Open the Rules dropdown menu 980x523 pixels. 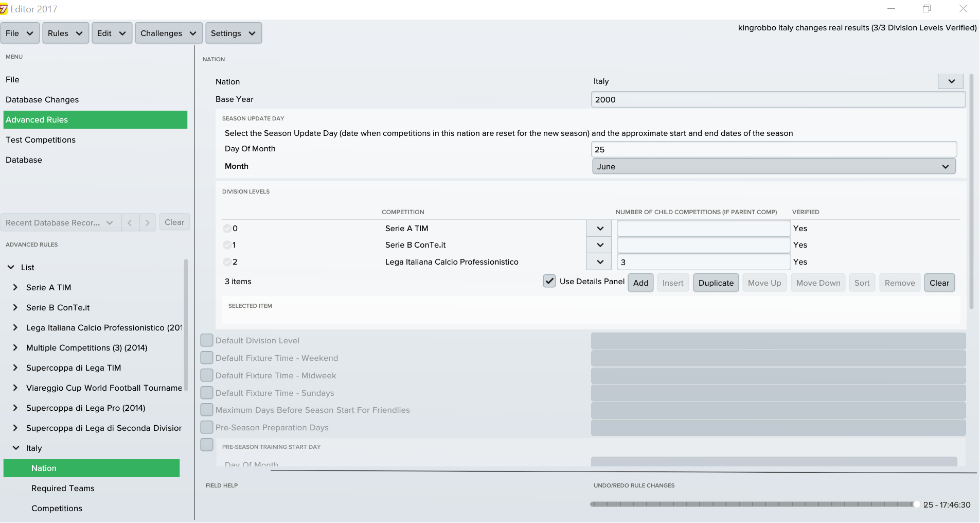point(65,33)
